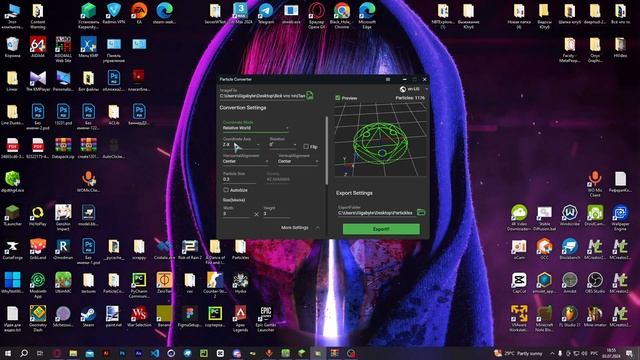Select the Genshin Impact desktop icon
640x360 pixels.
(63, 218)
